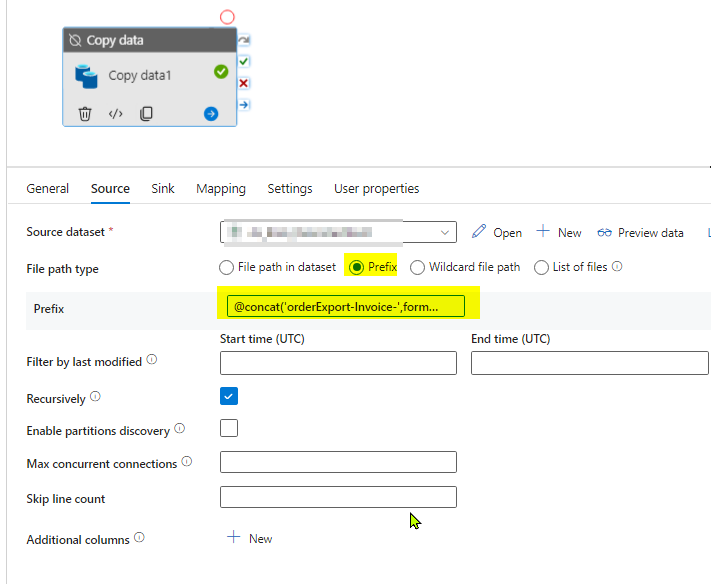Click Open to edit source dataset
Viewport: 711px width, 584px height.
click(x=507, y=233)
